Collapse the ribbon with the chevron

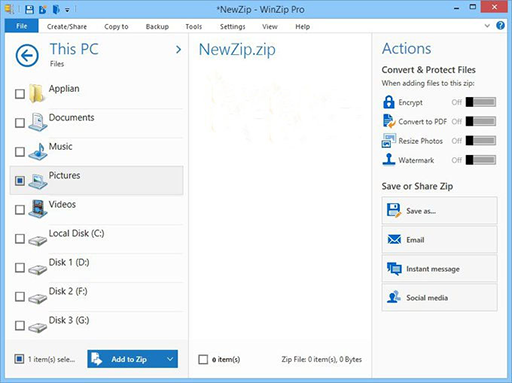click(x=487, y=26)
